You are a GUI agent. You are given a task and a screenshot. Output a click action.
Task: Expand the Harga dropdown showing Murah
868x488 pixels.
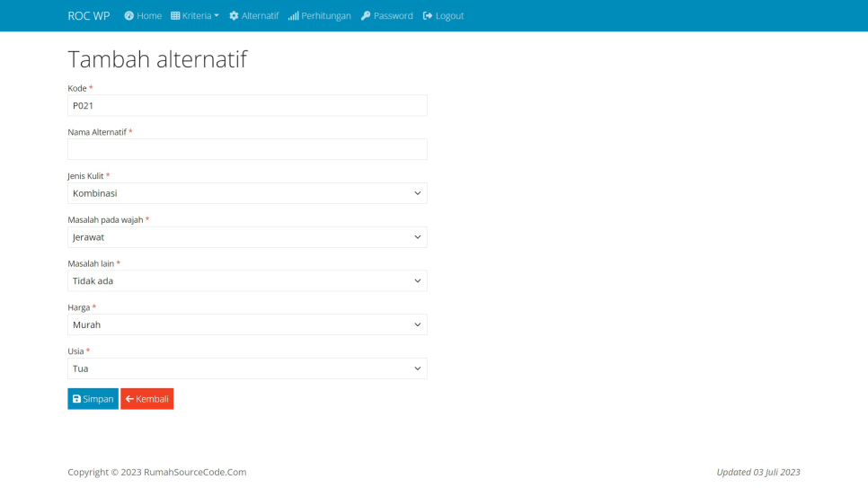click(x=247, y=324)
